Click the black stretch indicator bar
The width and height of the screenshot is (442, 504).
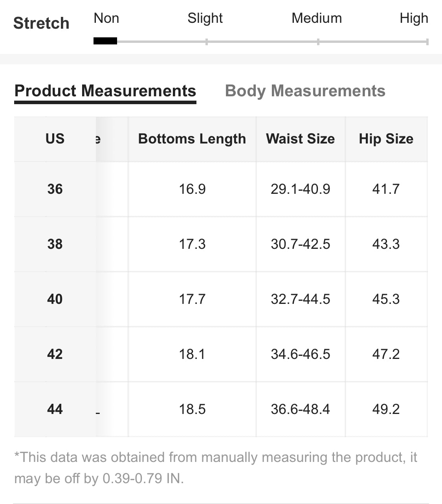[x=105, y=41]
